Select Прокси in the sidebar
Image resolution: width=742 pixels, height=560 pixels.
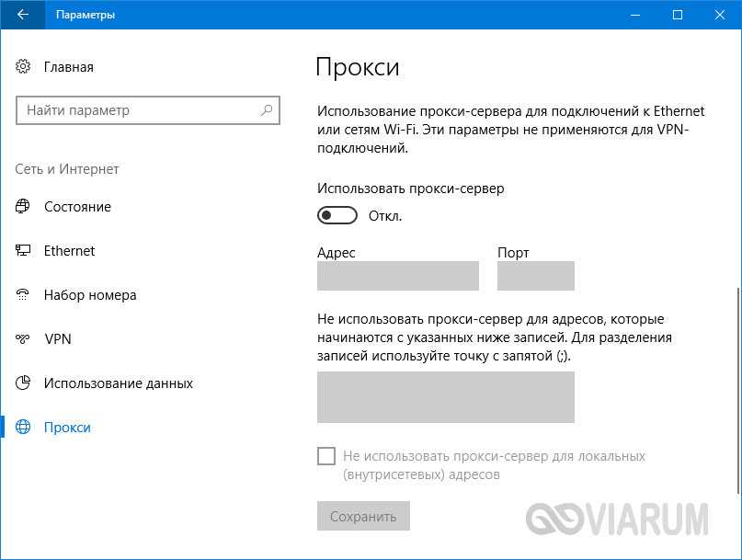(x=67, y=428)
